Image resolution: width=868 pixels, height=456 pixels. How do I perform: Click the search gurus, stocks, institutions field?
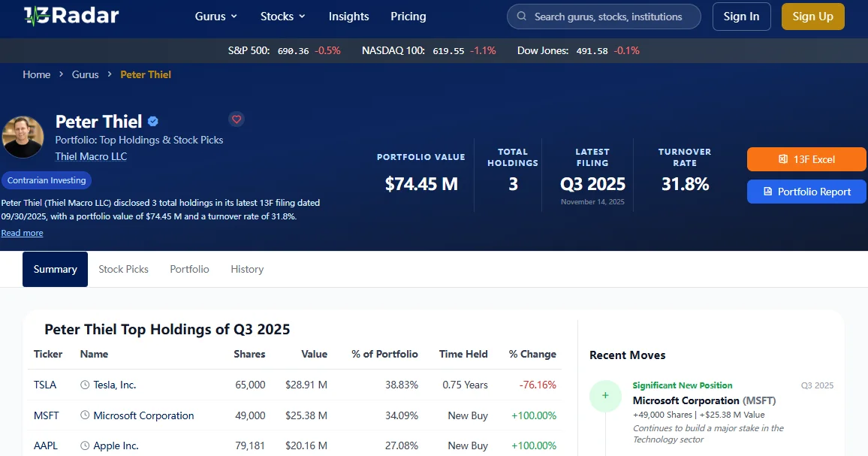point(608,17)
